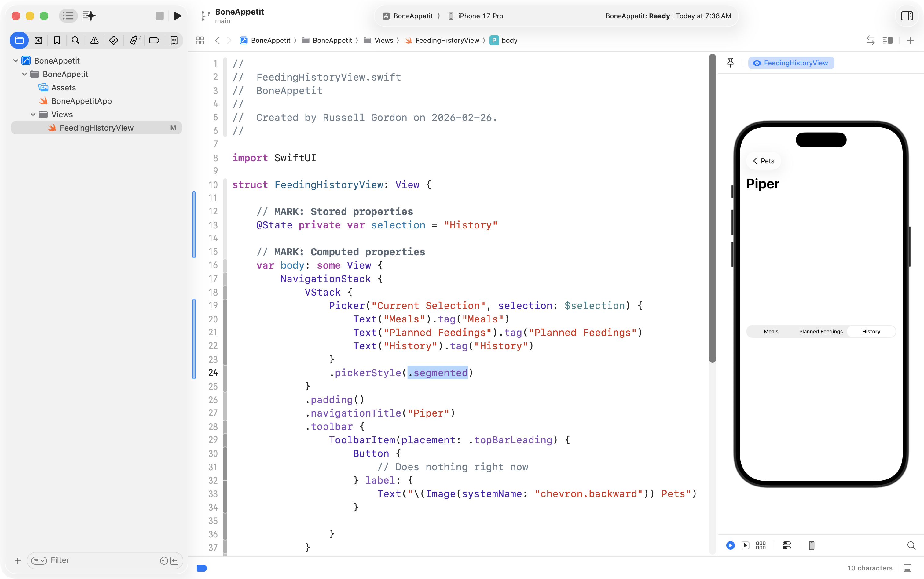Screen dimensions: 924x579
Task: Enable Live preview mode
Action: [730, 545]
